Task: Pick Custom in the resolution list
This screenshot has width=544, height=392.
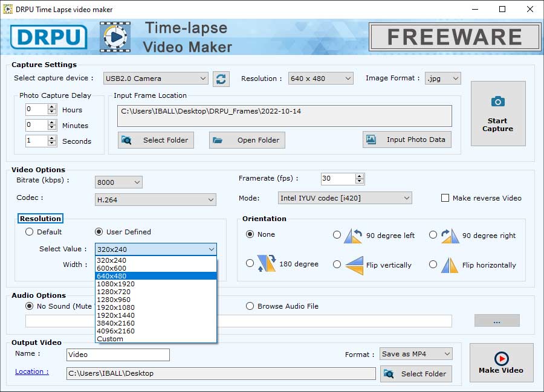Action: (156, 339)
